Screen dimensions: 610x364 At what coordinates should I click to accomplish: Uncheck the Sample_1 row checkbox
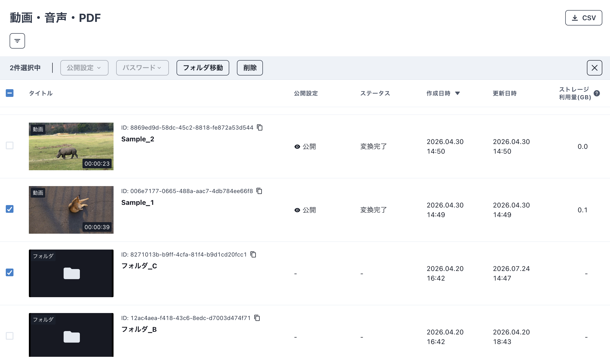click(x=10, y=209)
